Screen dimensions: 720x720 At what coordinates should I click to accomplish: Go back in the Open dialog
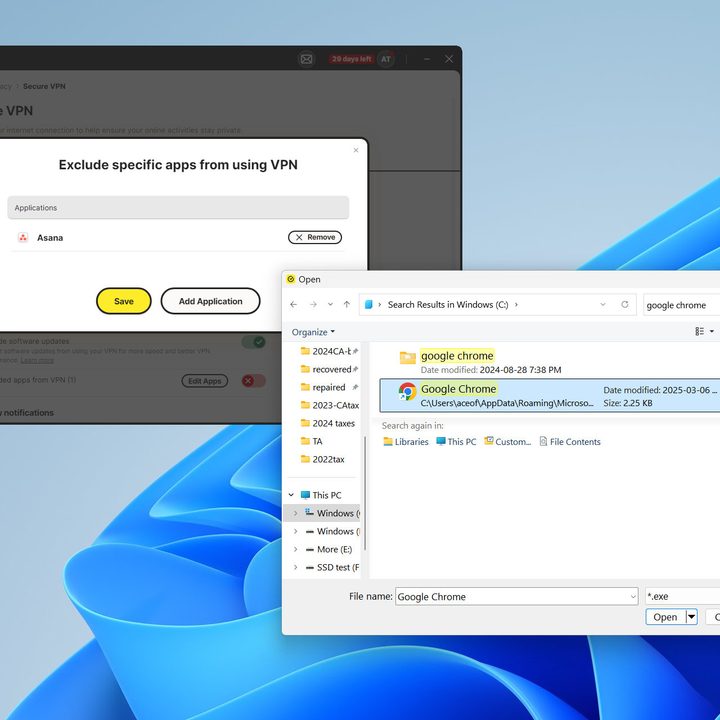(294, 304)
